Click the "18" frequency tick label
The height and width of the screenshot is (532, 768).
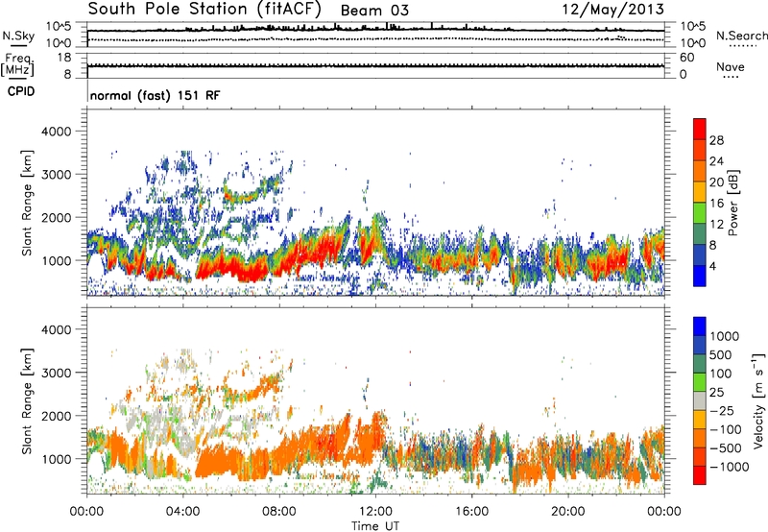coord(63,58)
